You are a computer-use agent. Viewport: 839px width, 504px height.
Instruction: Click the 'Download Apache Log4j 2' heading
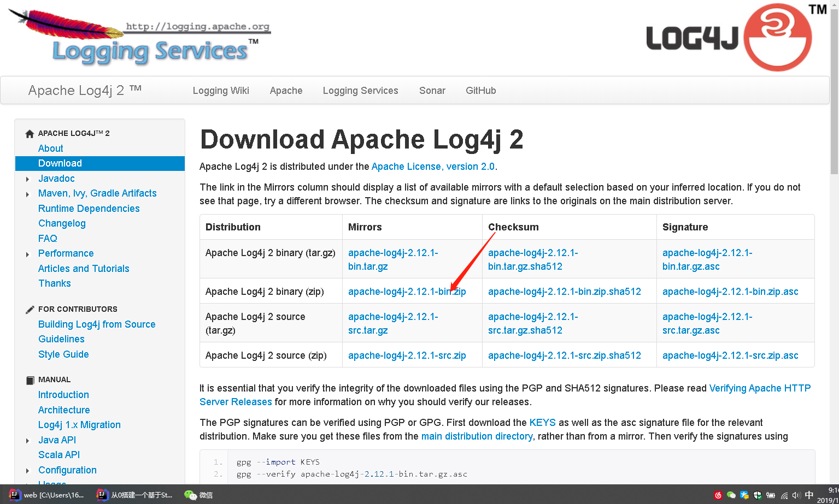coord(362,139)
